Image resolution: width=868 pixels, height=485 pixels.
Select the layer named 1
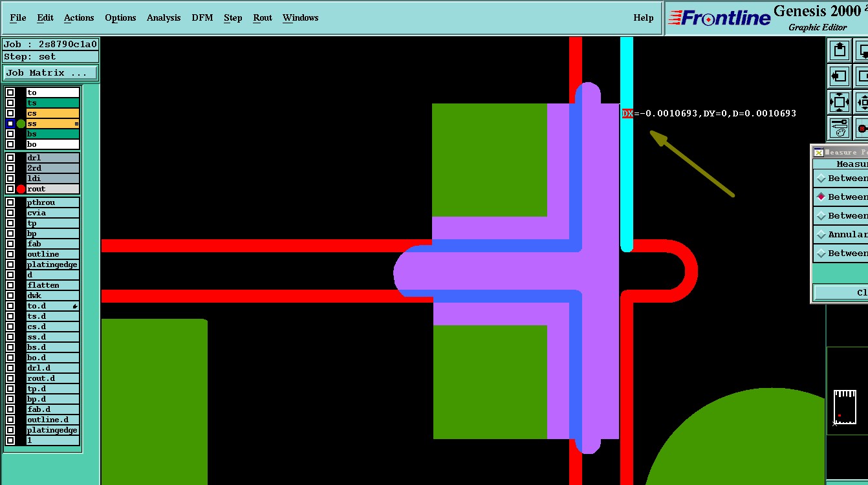[x=52, y=440]
